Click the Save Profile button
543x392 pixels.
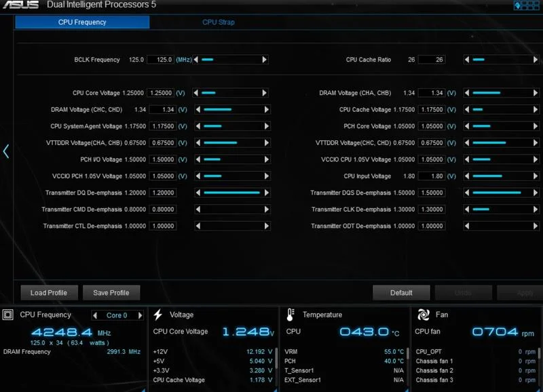click(x=111, y=293)
